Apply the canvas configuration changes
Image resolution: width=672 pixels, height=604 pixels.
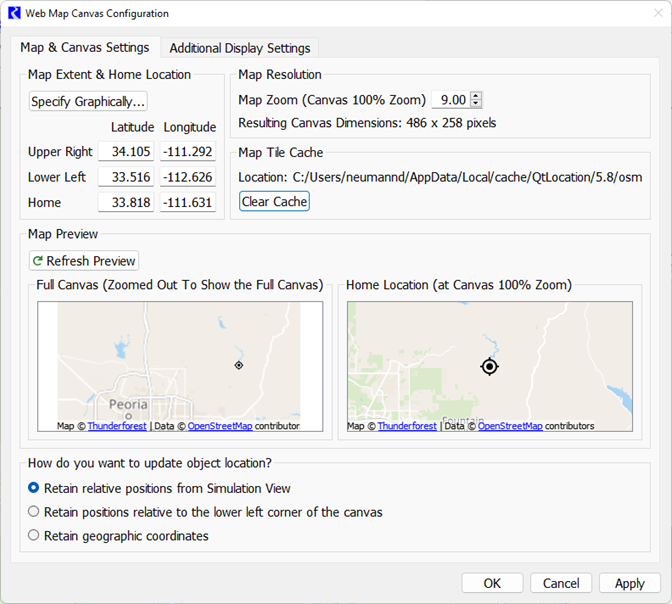coord(629,583)
